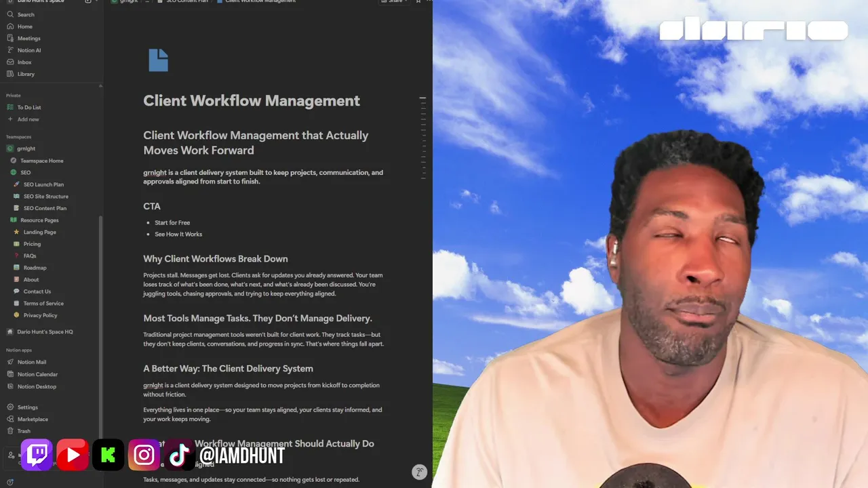Open Search in the Notion sidebar
The image size is (868, 488).
click(x=26, y=14)
